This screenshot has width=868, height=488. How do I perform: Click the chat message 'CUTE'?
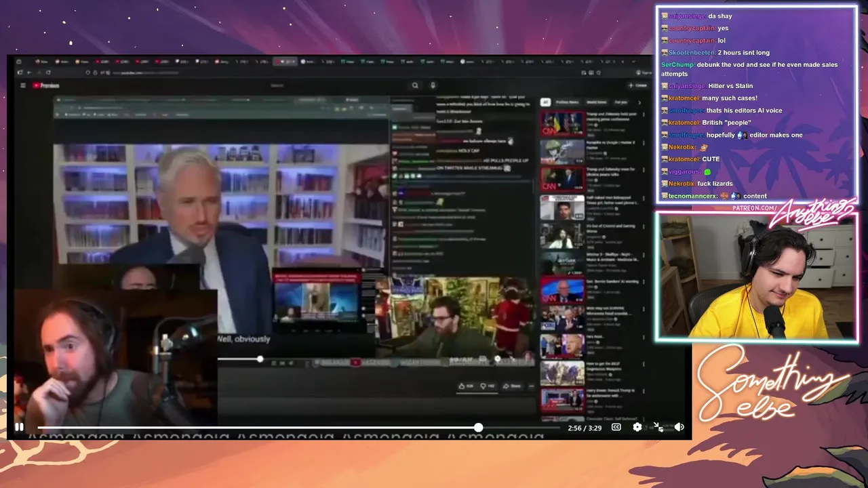[x=711, y=159]
